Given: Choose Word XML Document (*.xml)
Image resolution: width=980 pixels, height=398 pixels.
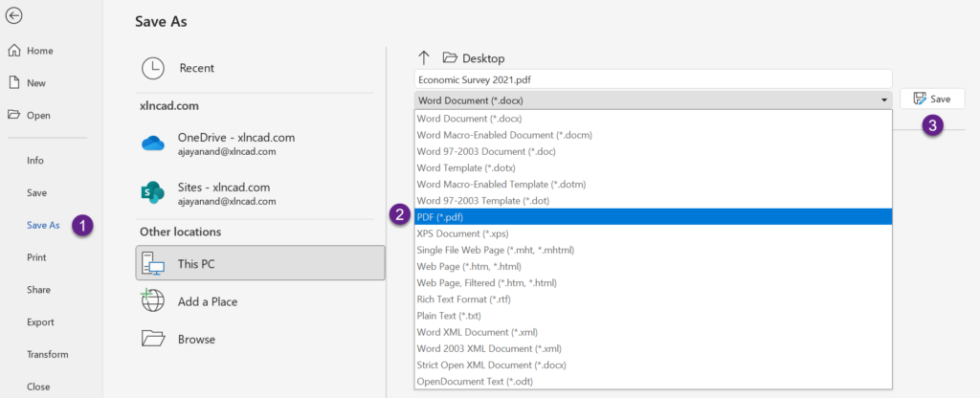Looking at the screenshot, I should click(653, 332).
